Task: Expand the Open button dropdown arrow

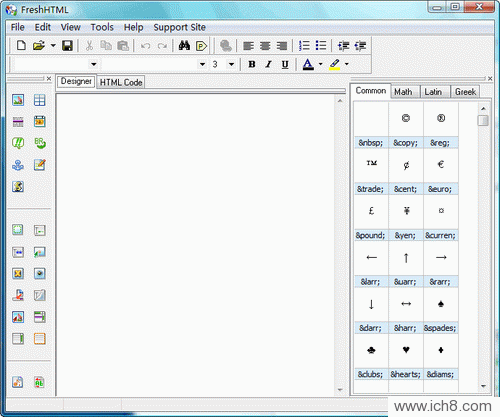Action: (x=53, y=45)
